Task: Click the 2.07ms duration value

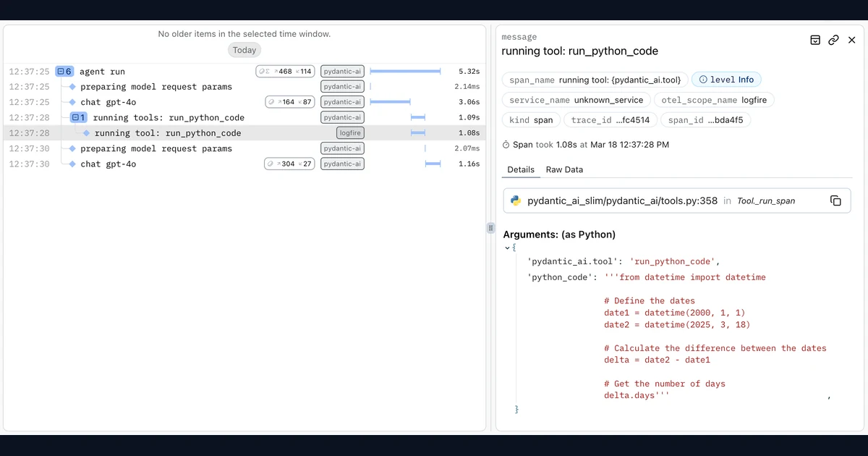Action: point(467,148)
